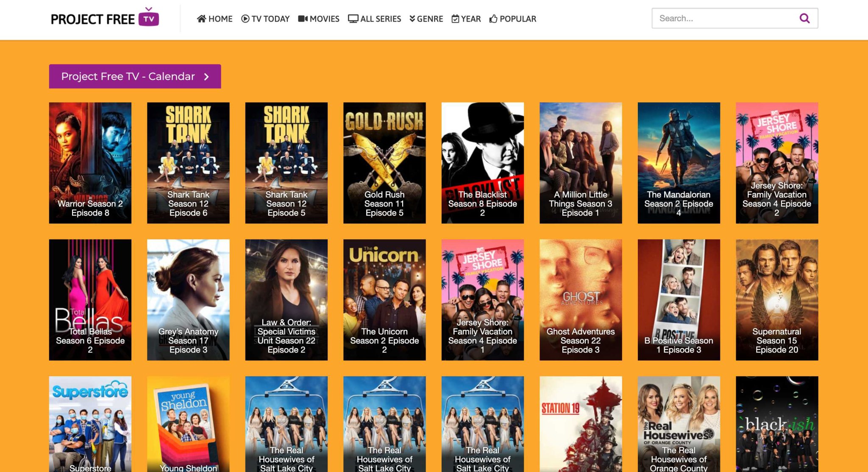Open the TV TODAY menu item
The image size is (868, 472).
(265, 19)
